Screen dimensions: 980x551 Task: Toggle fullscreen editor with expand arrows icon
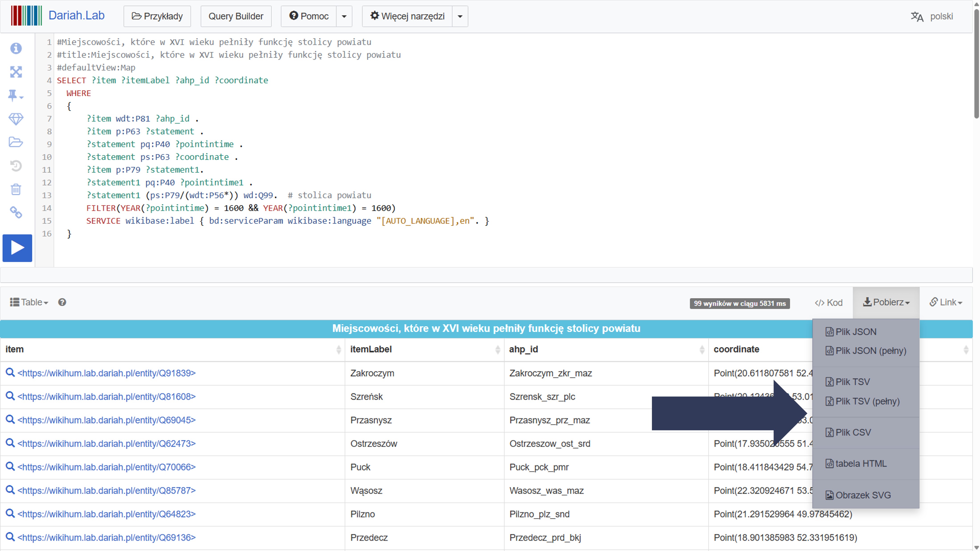pos(16,72)
